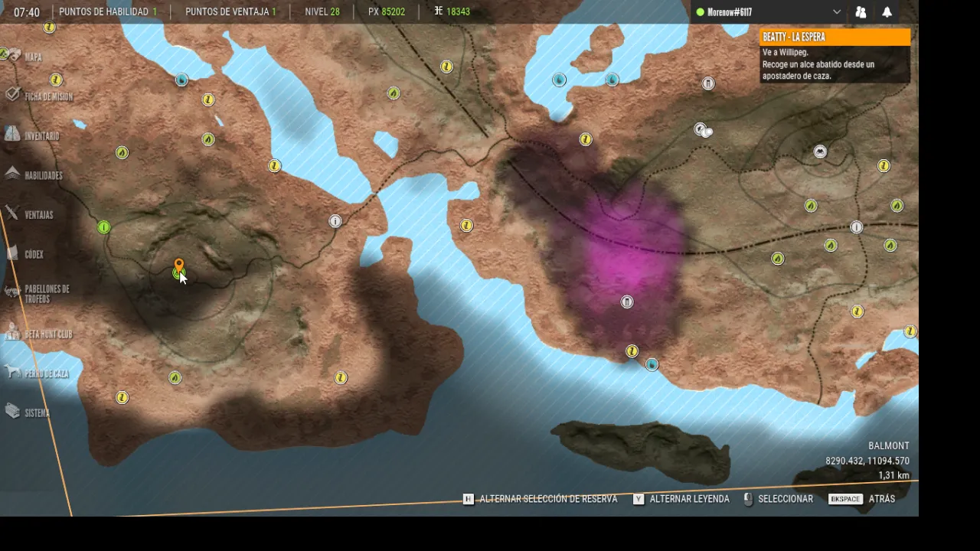The image size is (980, 551).
Task: Click the 1,31 km distance value
Action: (x=893, y=475)
